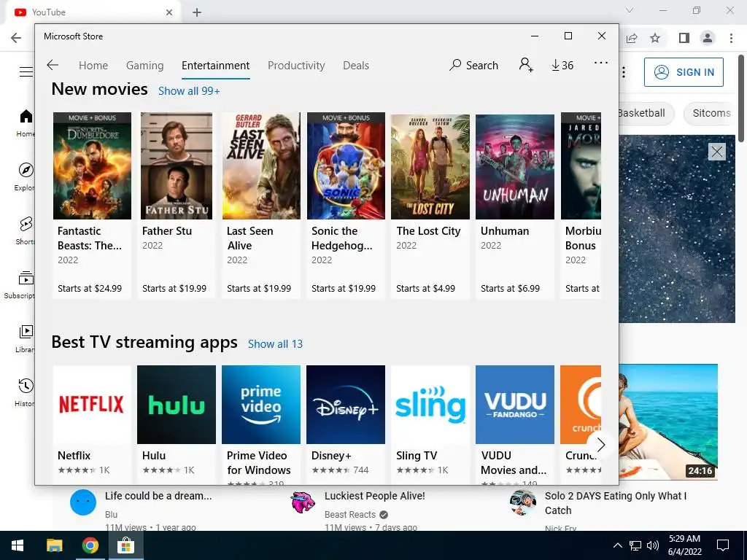This screenshot has height=560, width=747.
Task: Show next streaming apps with arrow
Action: (x=601, y=445)
